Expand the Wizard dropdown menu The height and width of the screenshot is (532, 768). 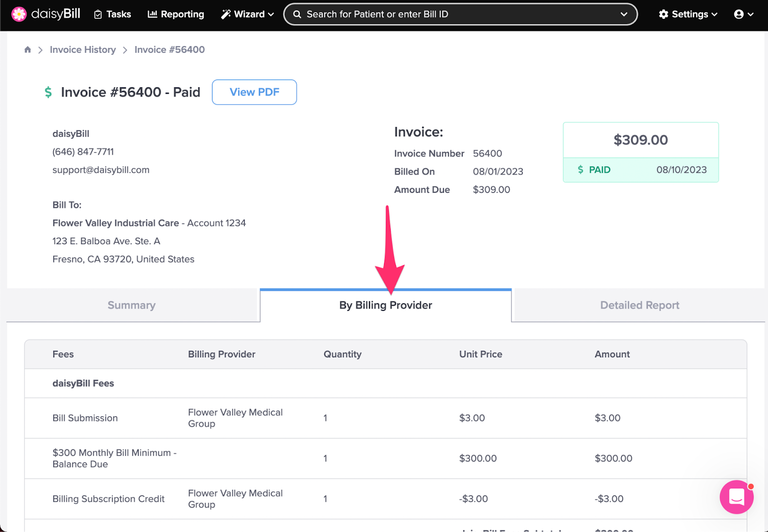[x=247, y=14]
